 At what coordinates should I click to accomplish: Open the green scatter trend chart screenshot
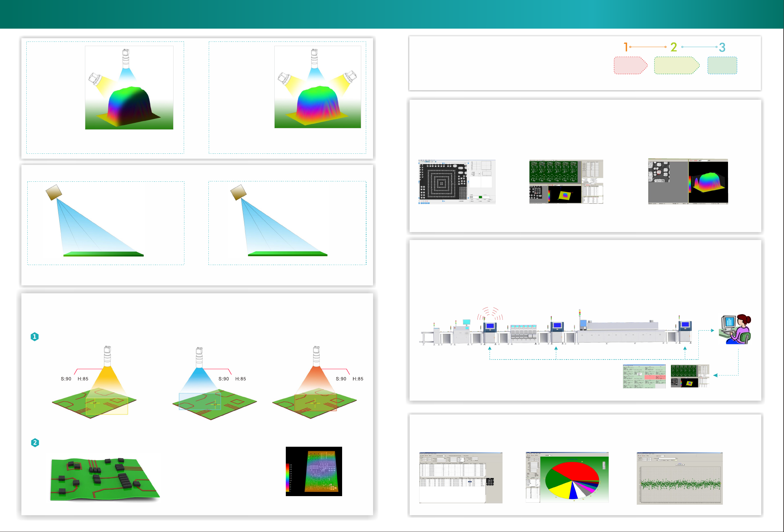point(679,478)
